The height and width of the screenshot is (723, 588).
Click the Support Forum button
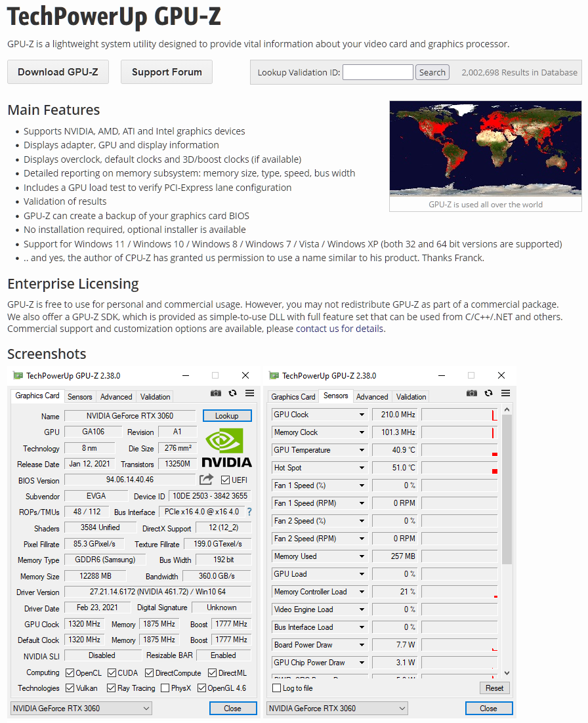[x=167, y=72]
